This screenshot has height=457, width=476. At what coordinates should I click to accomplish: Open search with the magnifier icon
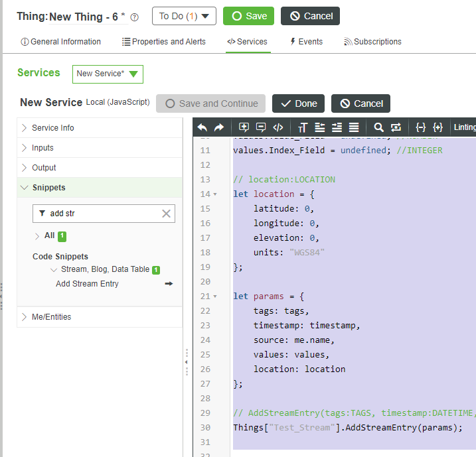[378, 127]
